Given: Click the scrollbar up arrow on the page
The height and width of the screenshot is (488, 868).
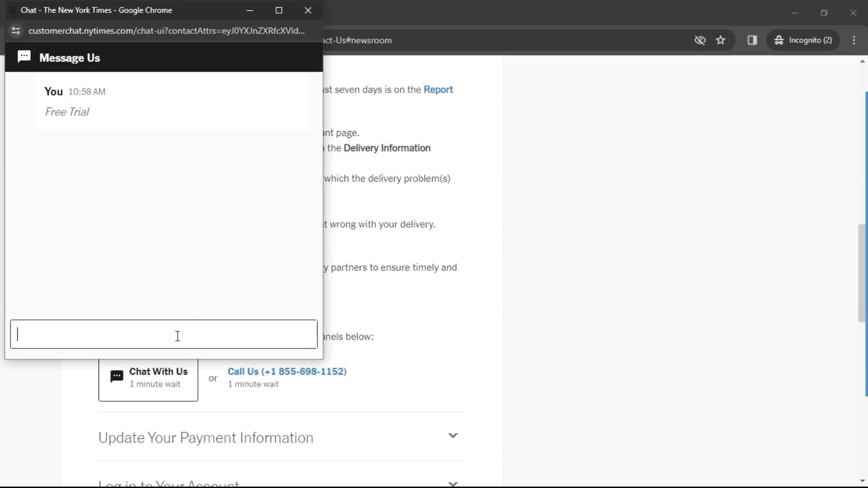Looking at the screenshot, I should 862,61.
